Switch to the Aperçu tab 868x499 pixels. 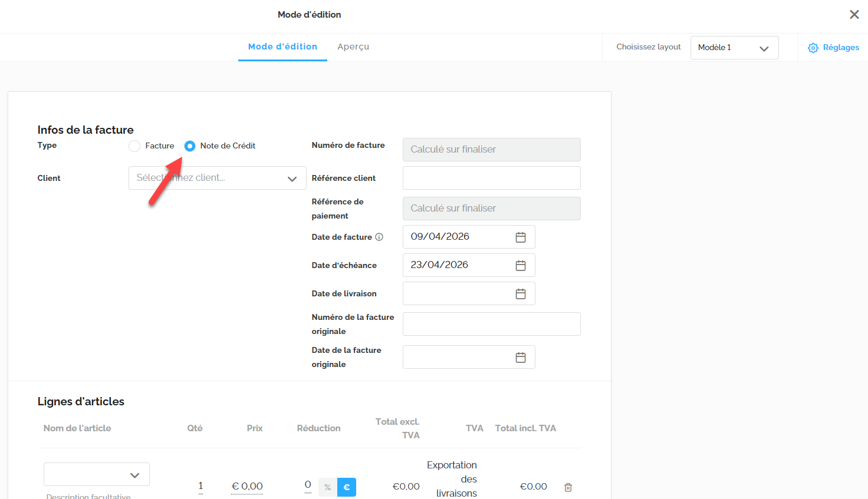tap(353, 47)
